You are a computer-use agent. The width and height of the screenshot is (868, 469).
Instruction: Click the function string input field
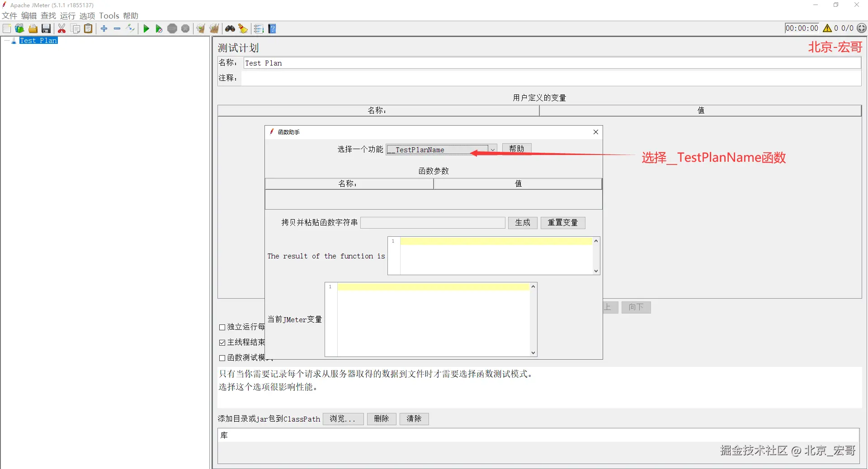coord(433,223)
